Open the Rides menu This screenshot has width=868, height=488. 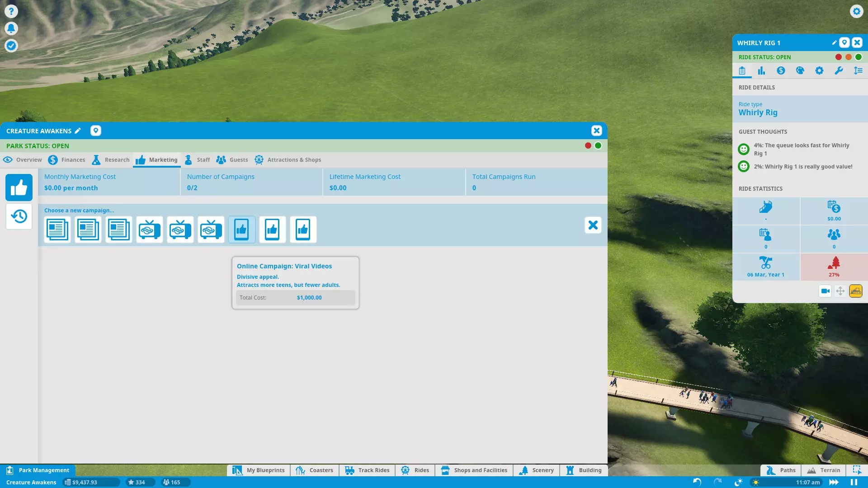(x=415, y=470)
